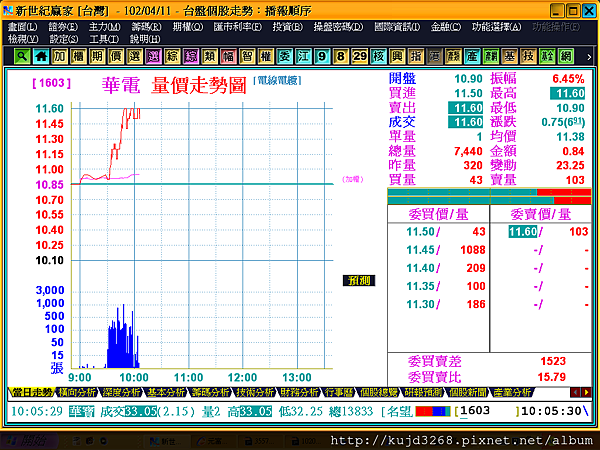Open the 說明(H) menu
This screenshot has width=600, height=450.
[x=145, y=39]
